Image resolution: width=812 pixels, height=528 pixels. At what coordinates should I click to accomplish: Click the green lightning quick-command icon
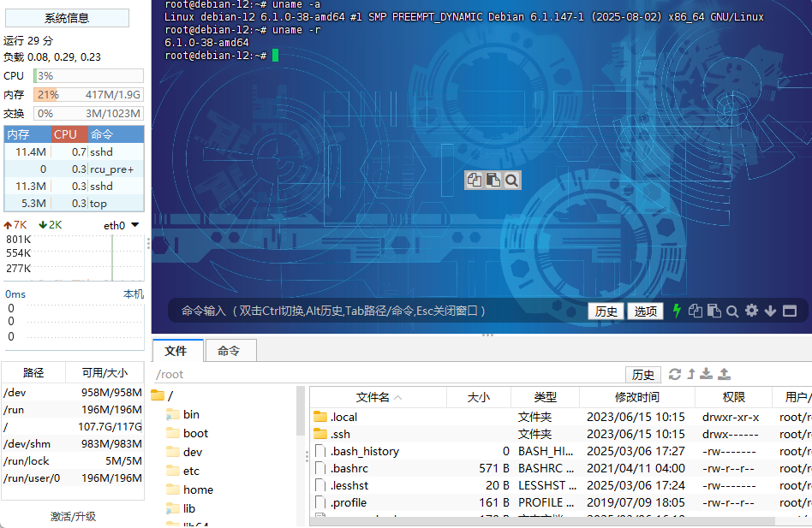coord(677,311)
